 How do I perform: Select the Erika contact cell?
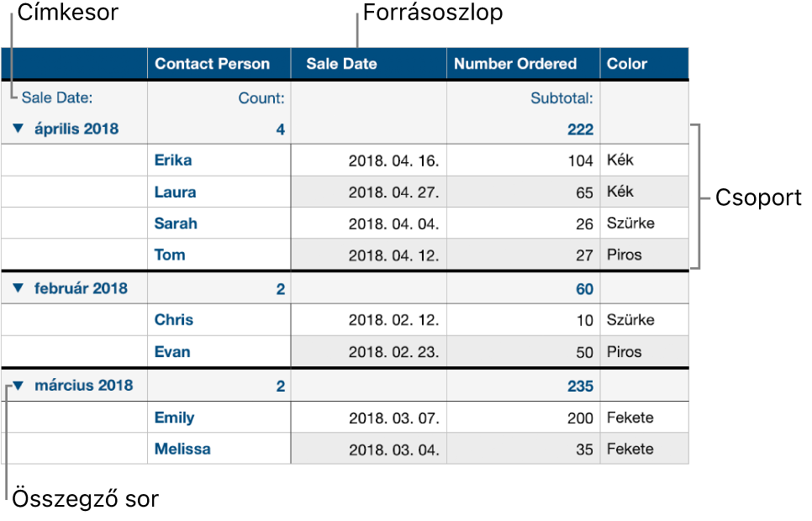219,160
